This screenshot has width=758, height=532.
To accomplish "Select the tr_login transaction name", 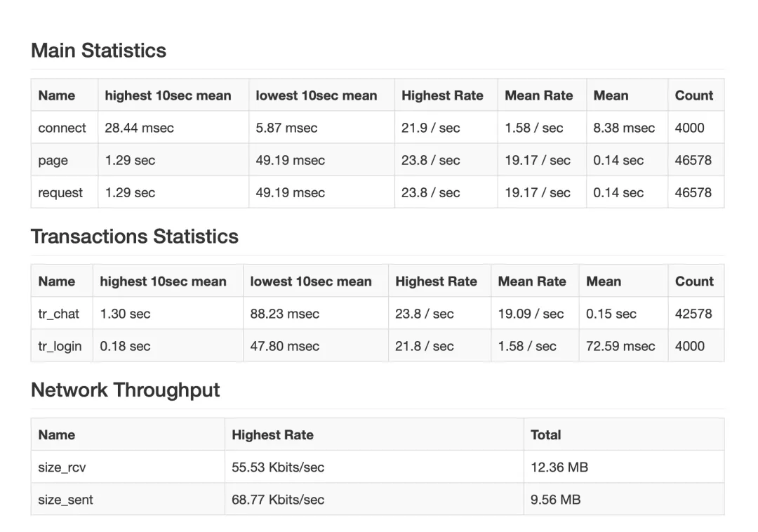I will coord(60,347).
